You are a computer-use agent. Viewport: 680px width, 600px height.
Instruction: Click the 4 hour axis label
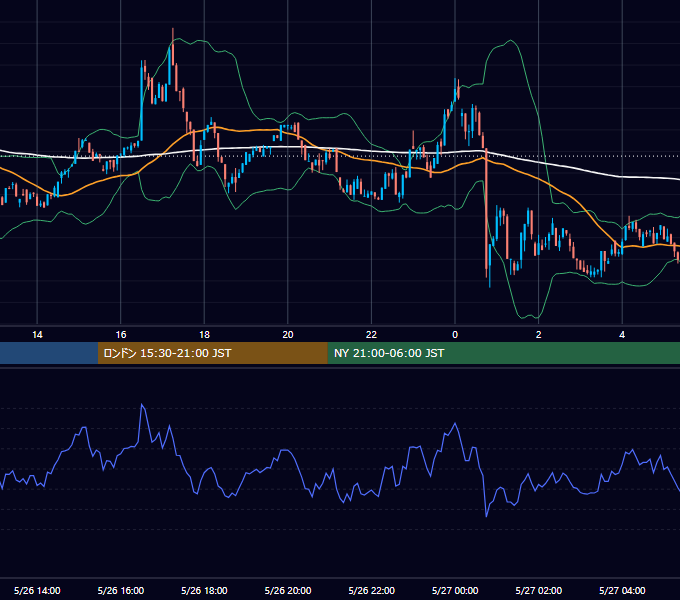[x=622, y=335]
